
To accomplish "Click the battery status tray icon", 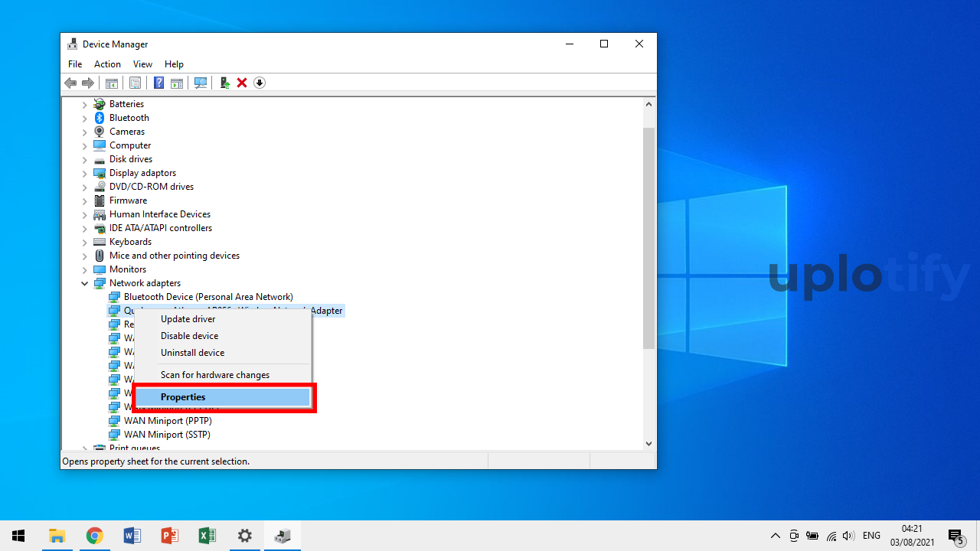I will pyautogui.click(x=812, y=536).
